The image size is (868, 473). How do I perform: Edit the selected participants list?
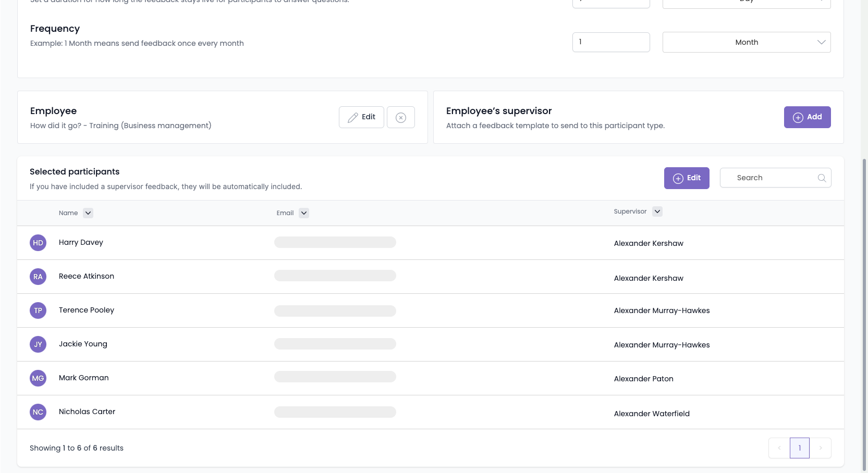(x=687, y=178)
